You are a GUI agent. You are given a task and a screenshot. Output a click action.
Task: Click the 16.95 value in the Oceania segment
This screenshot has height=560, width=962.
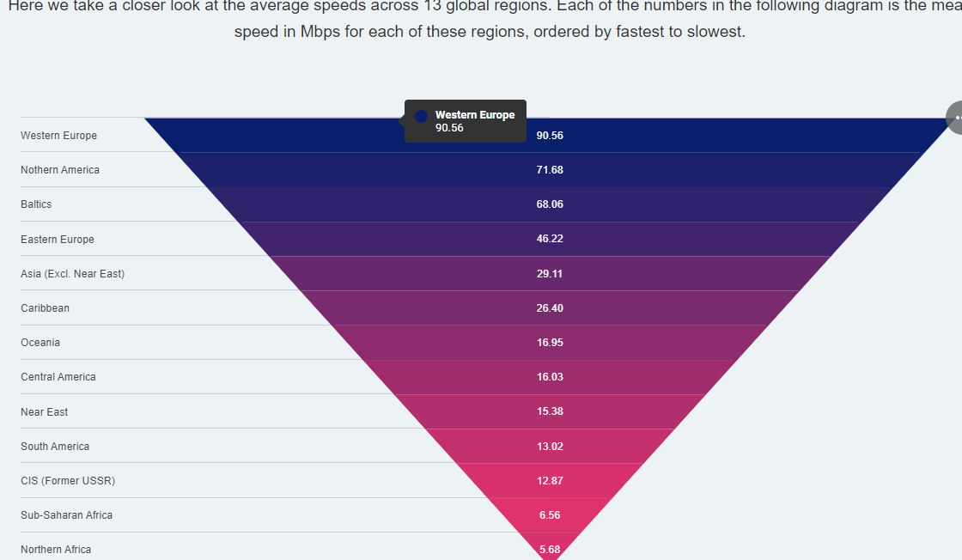550,343
